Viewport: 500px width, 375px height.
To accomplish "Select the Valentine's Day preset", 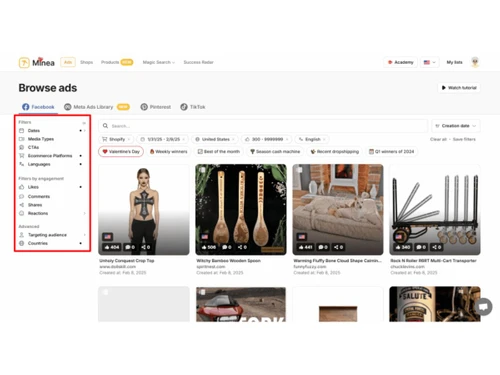I will pos(121,151).
